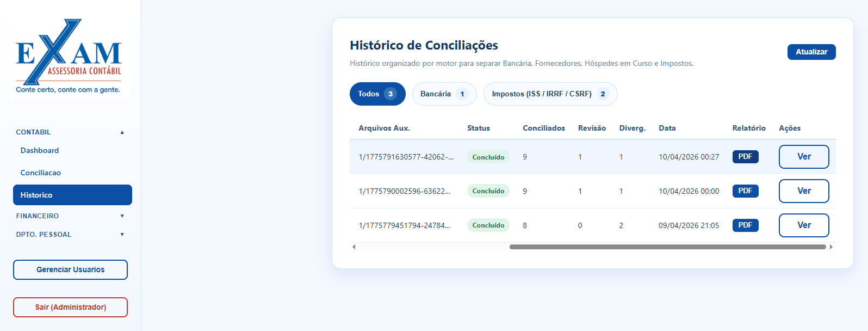Click the Diverg. column header
Screen dimensions: 868x331
click(633, 128)
